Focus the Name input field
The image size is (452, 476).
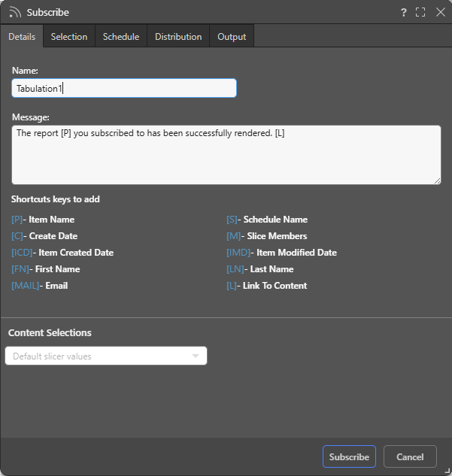click(x=124, y=88)
